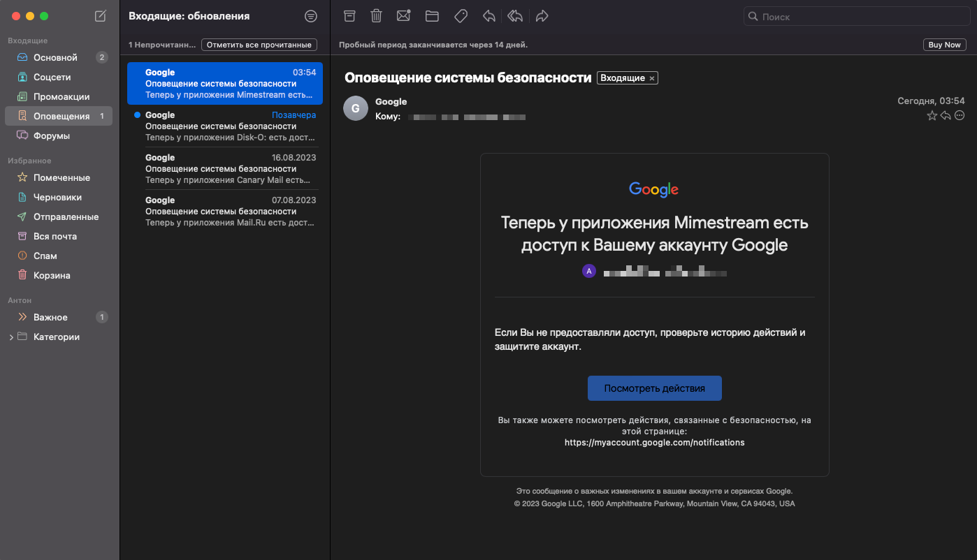
Task: Open 16.08.2023 email about Canary Mail
Action: (225, 168)
